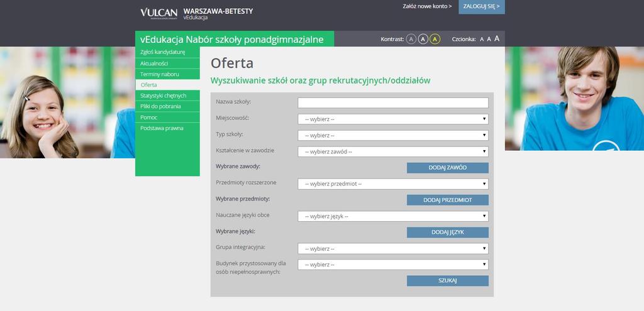This screenshot has width=644, height=311.
Task: Expand the Nauczane języki obce dropdown
Action: click(393, 216)
